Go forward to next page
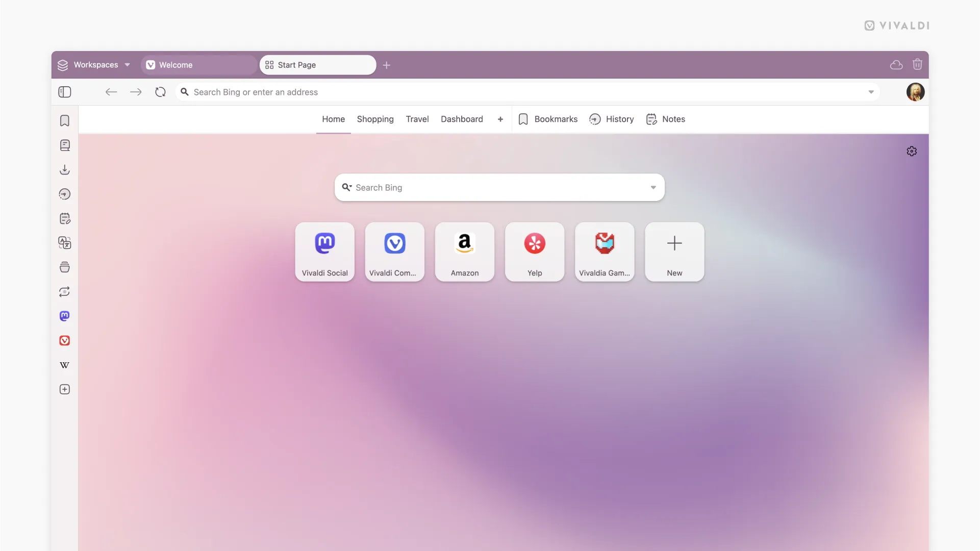 point(136,92)
